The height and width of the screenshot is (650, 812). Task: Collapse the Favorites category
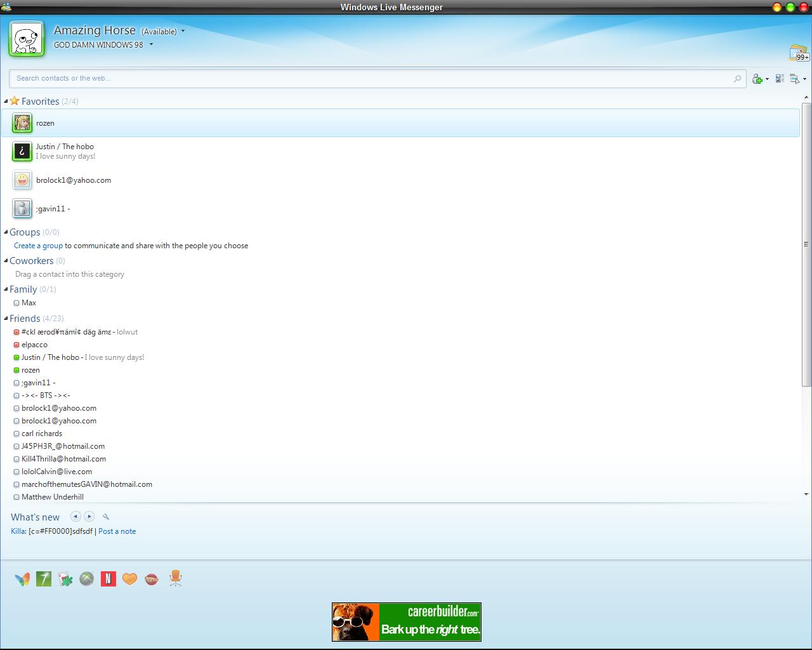click(6, 101)
